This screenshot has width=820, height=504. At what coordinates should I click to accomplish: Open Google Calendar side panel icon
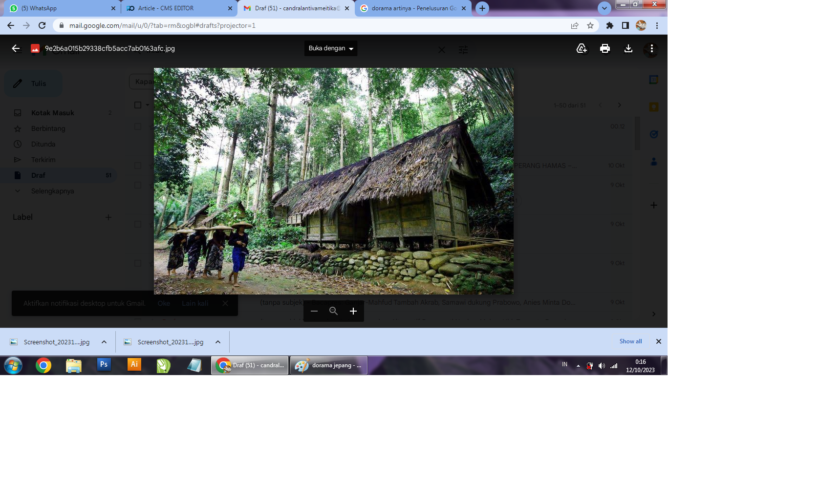coord(653,80)
